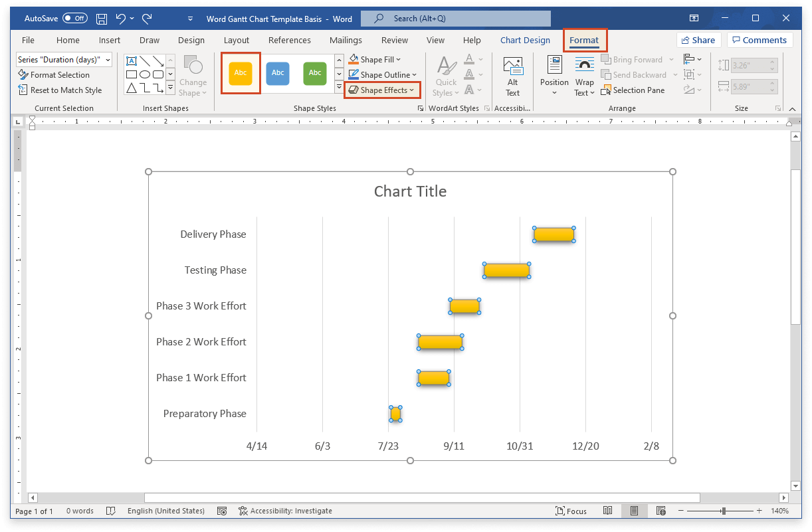Viewport: 812px width, 532px height.
Task: Select the Rectangle shape in Insert Shapes
Action: click(x=132, y=74)
